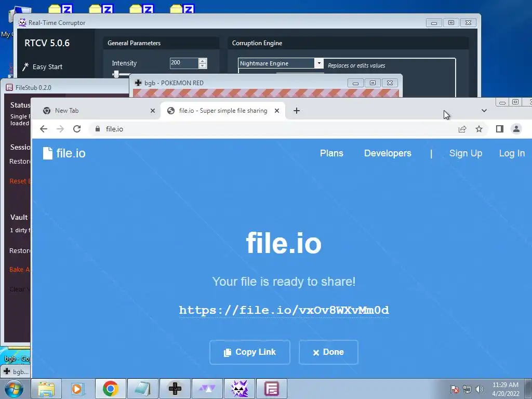Reload the file.io page
This screenshot has height=399, width=532.
pyautogui.click(x=77, y=129)
